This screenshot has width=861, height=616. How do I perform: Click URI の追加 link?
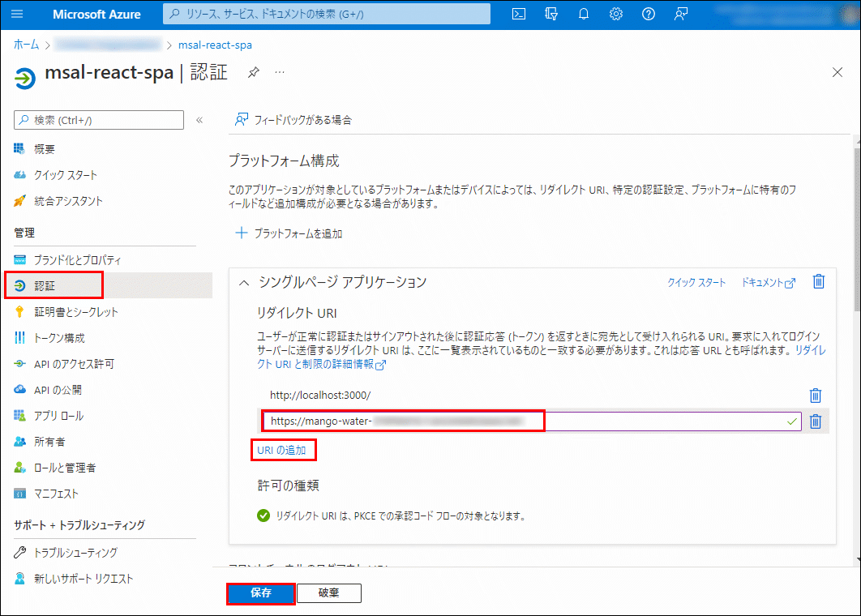(x=281, y=450)
